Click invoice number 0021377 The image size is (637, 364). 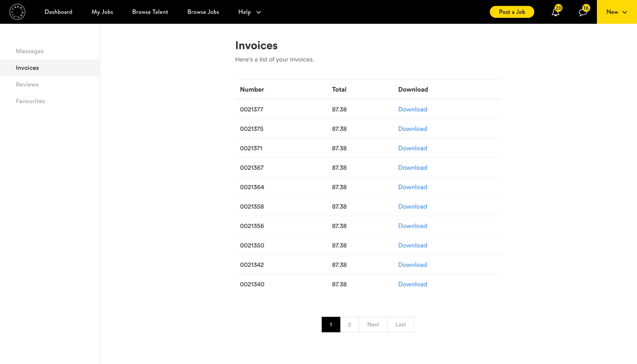251,109
